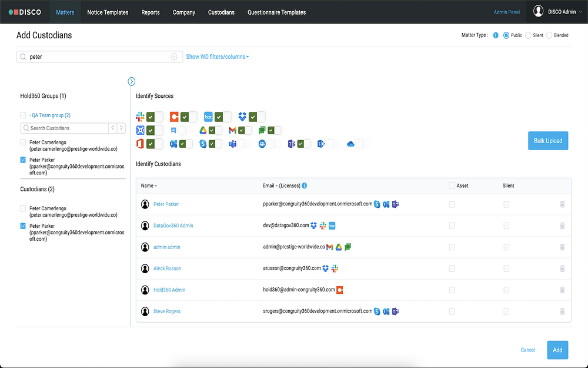This screenshot has height=368, width=588.
Task: Delete the Hold360 Admin row with trash icon
Action: point(562,290)
